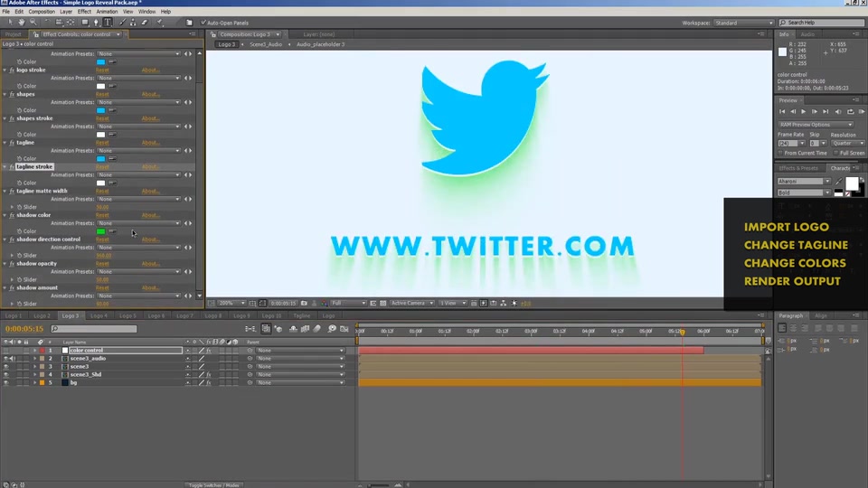Image resolution: width=868 pixels, height=488 pixels.
Task: Open the blue tagline color swatch
Action: [100, 159]
